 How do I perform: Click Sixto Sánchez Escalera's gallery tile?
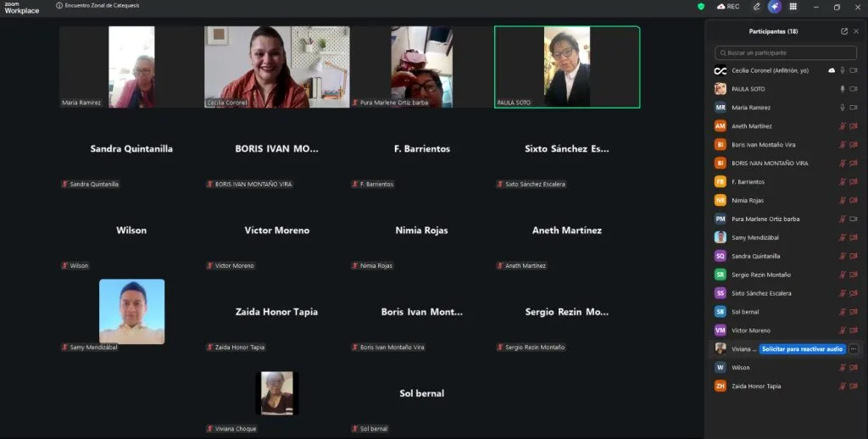click(567, 148)
